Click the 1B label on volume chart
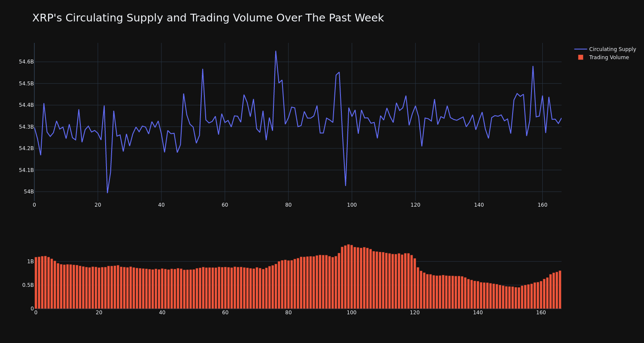This screenshot has height=343, width=644. pos(30,262)
